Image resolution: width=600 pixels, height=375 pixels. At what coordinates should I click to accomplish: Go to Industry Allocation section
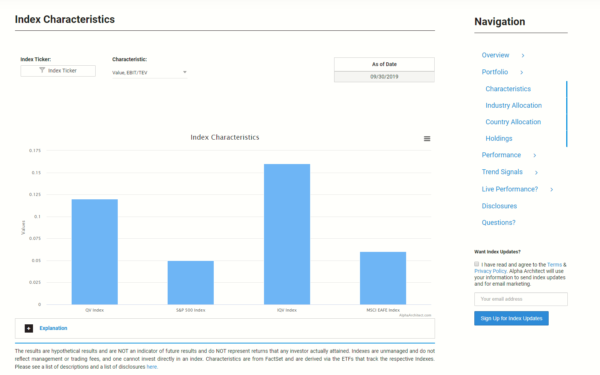[514, 105]
